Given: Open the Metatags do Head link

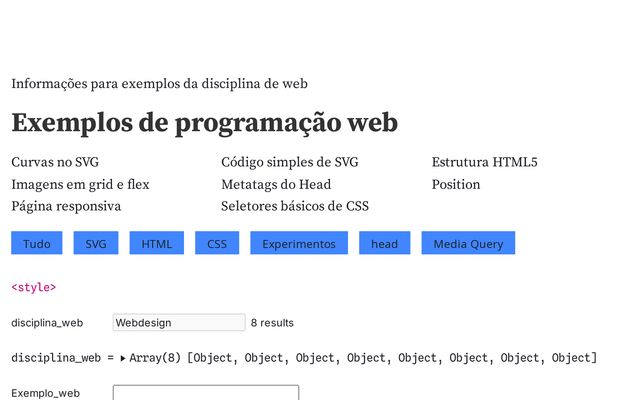Looking at the screenshot, I should pos(276,184).
